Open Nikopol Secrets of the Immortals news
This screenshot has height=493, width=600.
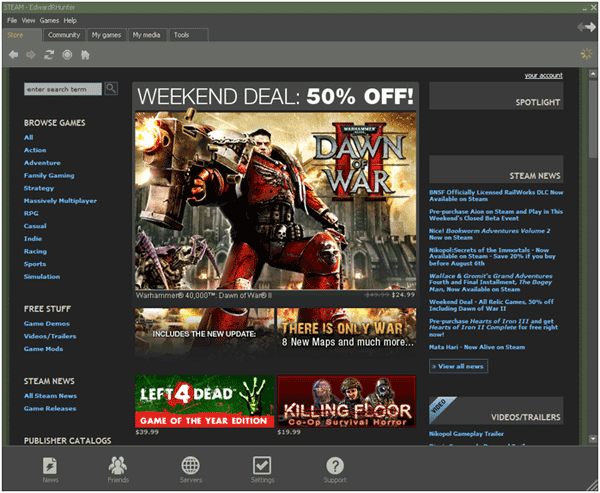492,256
